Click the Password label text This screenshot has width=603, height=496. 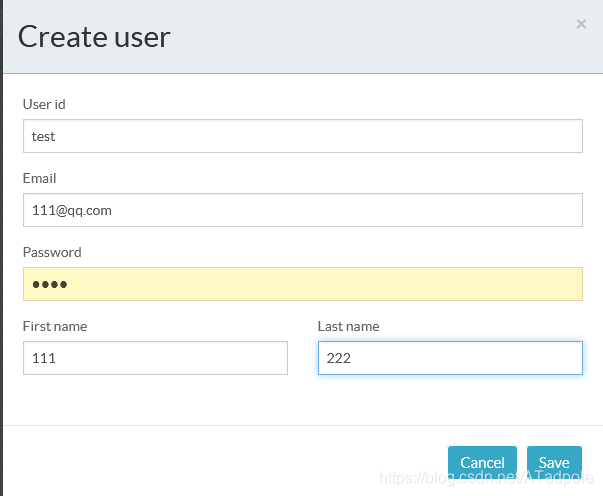(52, 252)
